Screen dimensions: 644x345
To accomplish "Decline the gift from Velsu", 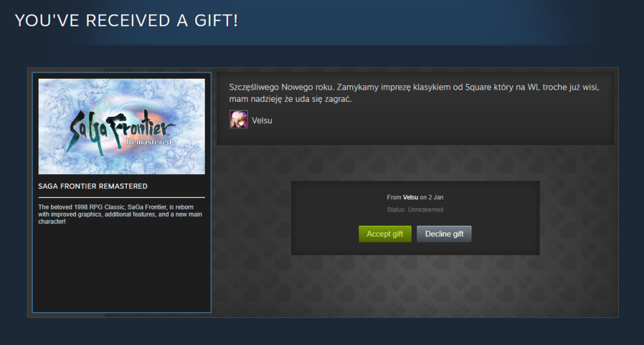I will click(x=444, y=234).
